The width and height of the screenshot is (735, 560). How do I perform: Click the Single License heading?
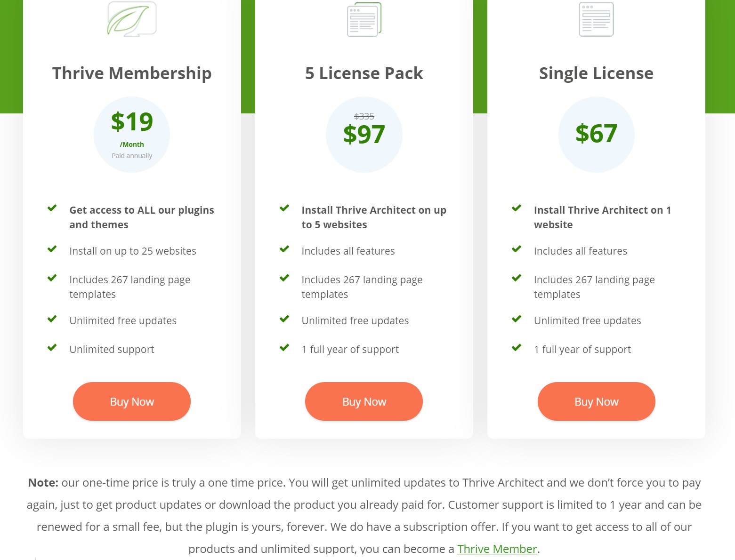pos(596,73)
